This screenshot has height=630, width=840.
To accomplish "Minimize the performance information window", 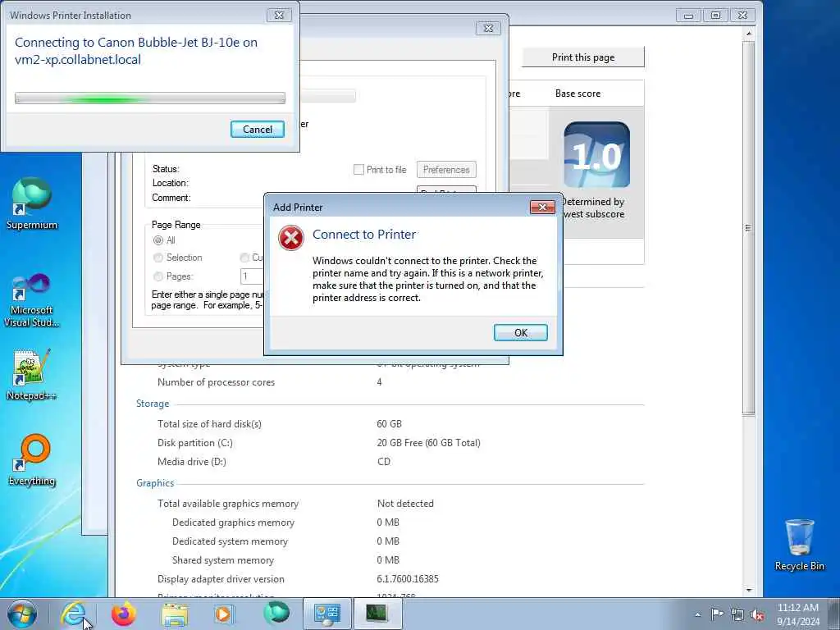I will click(688, 16).
